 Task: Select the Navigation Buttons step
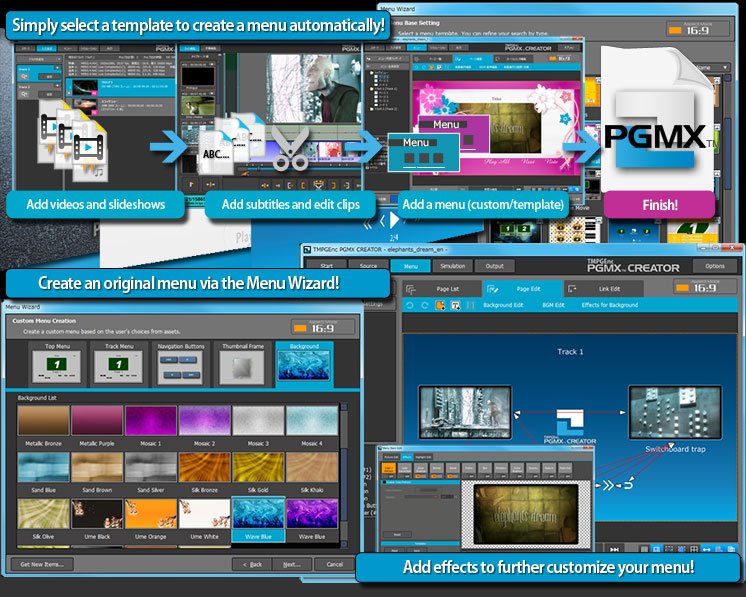click(181, 364)
